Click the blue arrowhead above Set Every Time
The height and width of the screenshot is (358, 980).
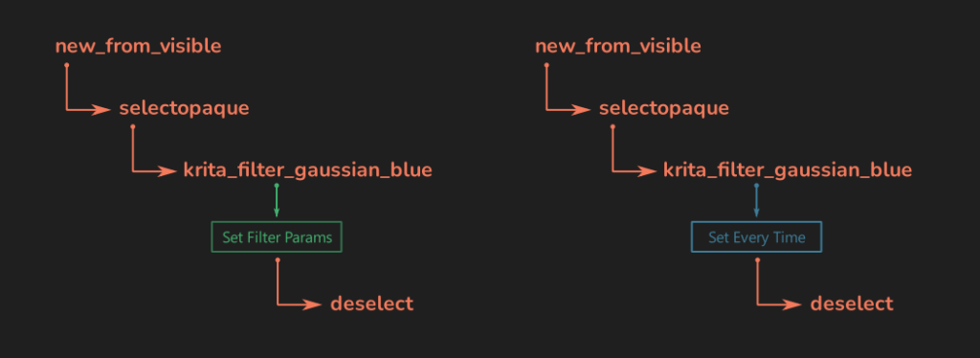point(756,213)
